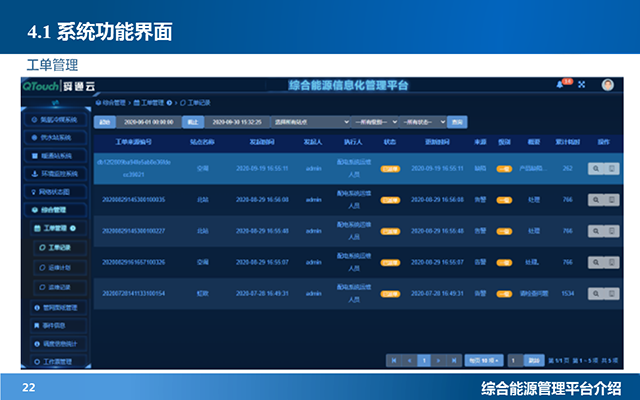
Task: Open the 事件信息 sidebar item
Action: (59, 325)
